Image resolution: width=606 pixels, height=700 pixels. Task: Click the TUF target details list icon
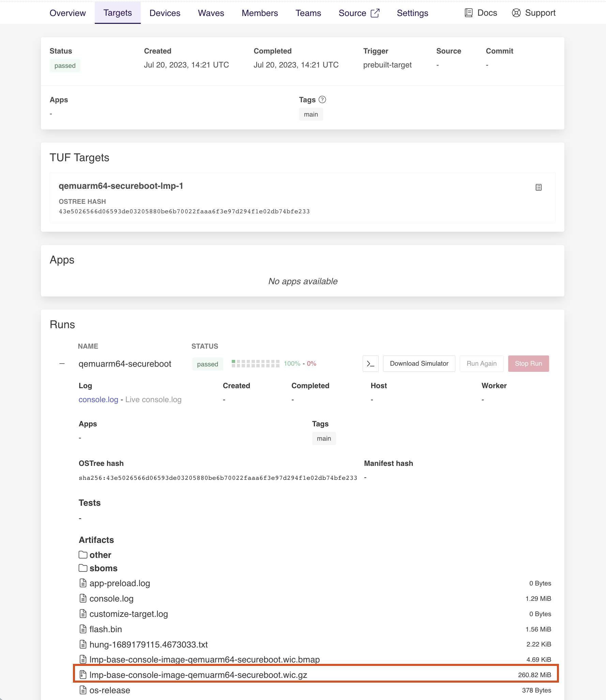[x=539, y=187]
